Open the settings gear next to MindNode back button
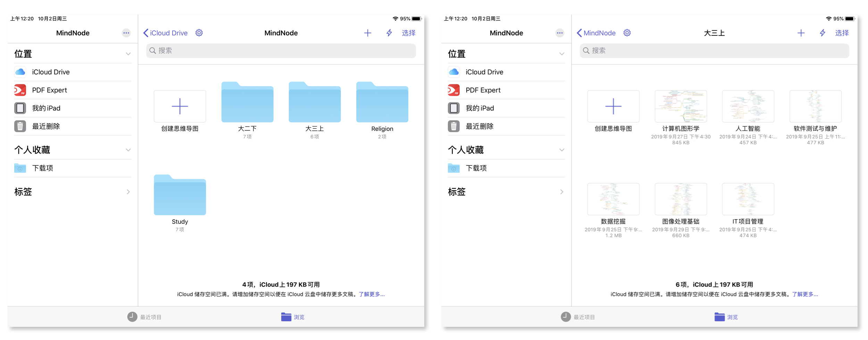 coord(627,33)
